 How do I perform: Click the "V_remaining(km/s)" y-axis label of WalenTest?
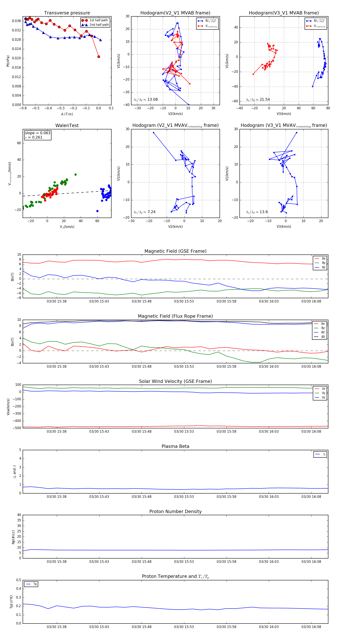[10, 173]
